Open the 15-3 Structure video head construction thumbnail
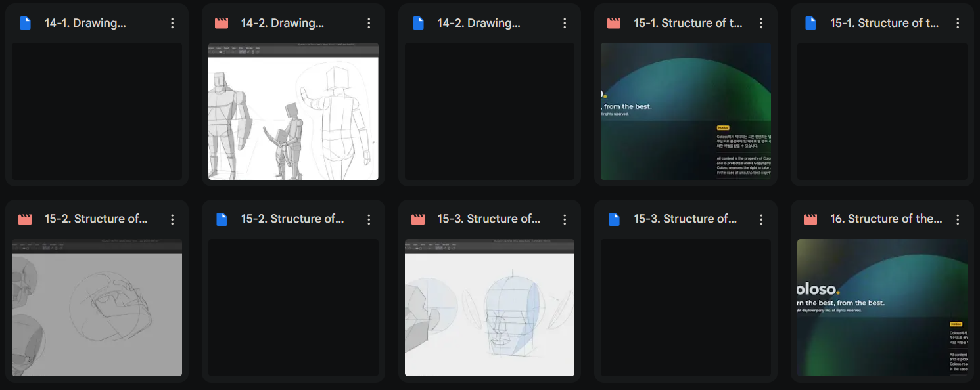 [490, 308]
